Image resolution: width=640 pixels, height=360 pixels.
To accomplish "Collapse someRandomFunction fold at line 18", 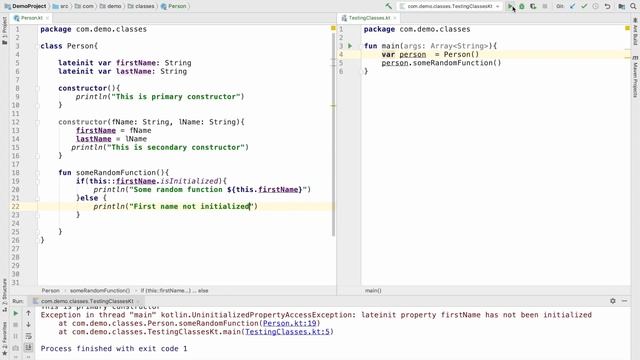I will point(38,173).
